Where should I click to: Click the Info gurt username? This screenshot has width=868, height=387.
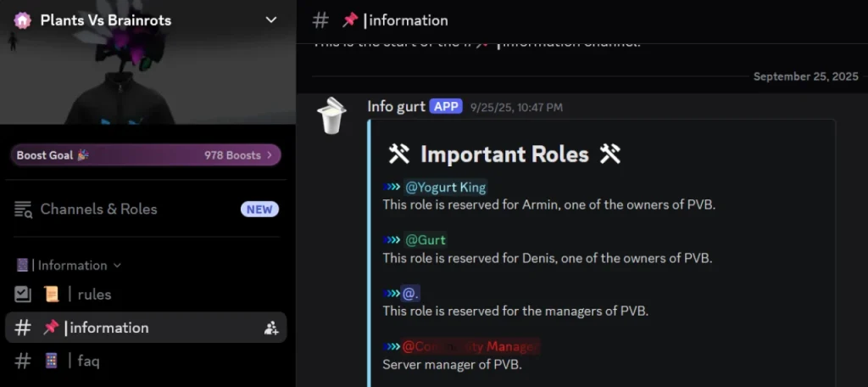point(397,106)
